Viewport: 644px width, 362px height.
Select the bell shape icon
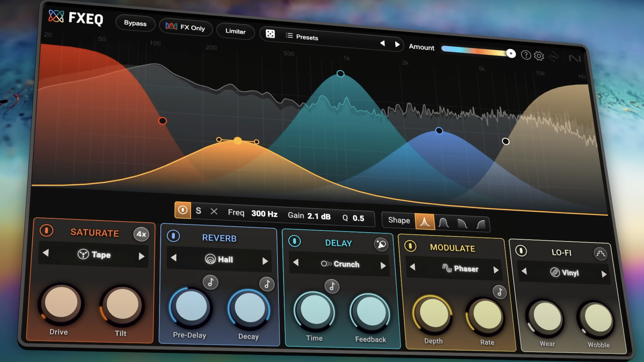click(443, 223)
